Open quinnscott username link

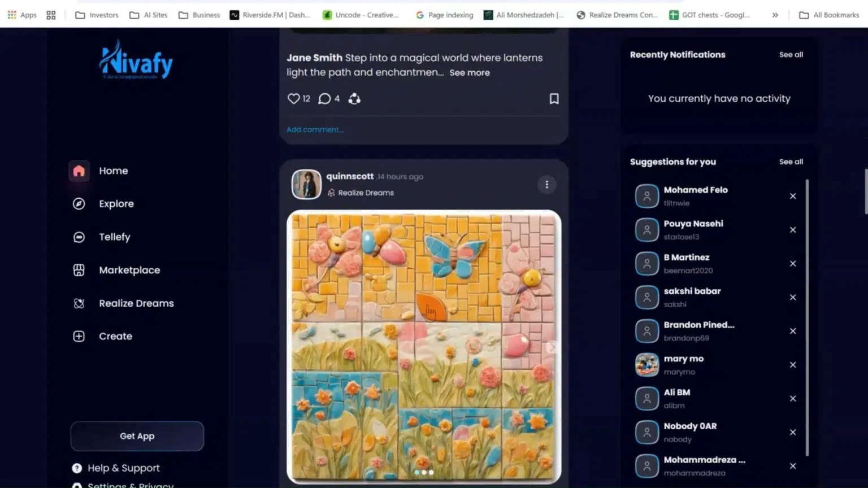(350, 176)
